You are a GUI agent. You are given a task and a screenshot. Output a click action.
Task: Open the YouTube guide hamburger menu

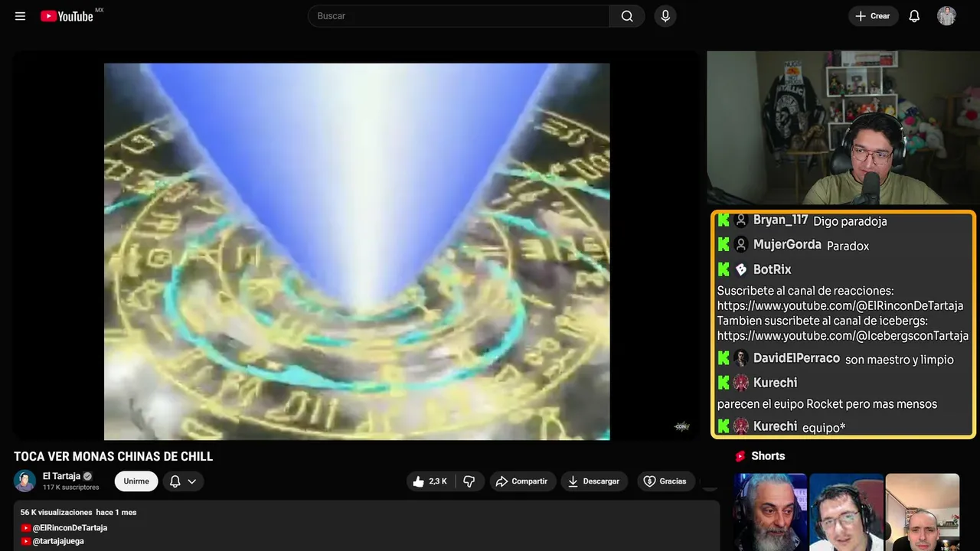click(20, 16)
